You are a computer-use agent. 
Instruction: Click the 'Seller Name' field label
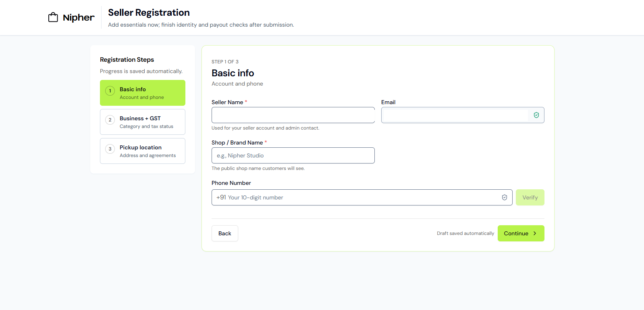click(x=227, y=102)
